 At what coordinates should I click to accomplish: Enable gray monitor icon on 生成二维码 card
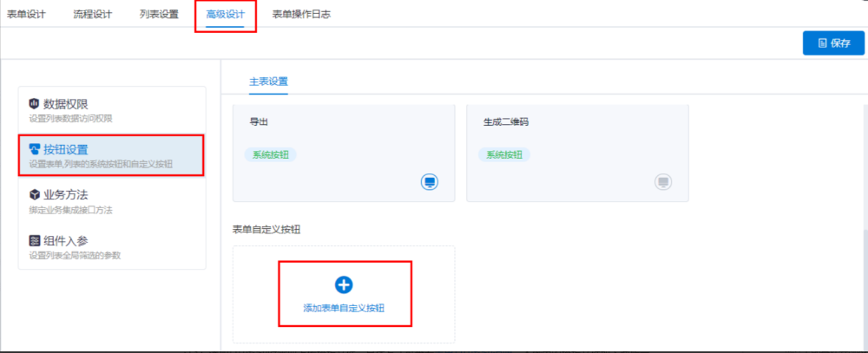662,182
